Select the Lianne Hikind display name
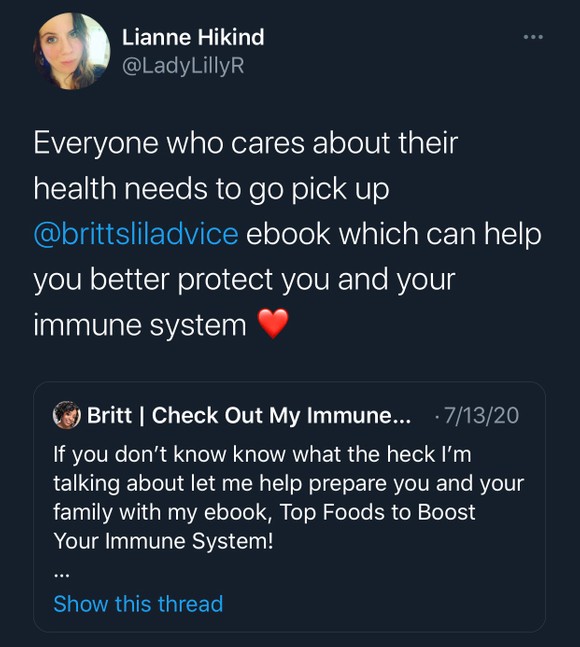The height and width of the screenshot is (647, 580). click(x=193, y=38)
